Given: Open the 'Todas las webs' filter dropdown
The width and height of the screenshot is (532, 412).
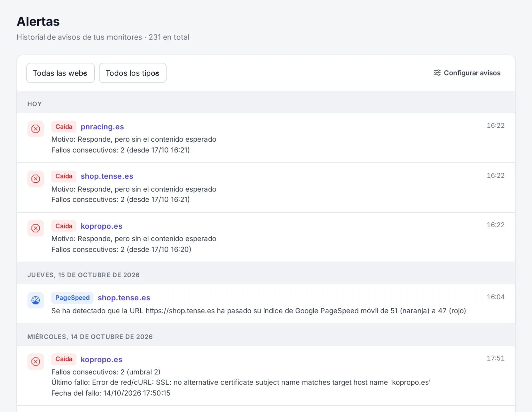Looking at the screenshot, I should click(x=61, y=73).
